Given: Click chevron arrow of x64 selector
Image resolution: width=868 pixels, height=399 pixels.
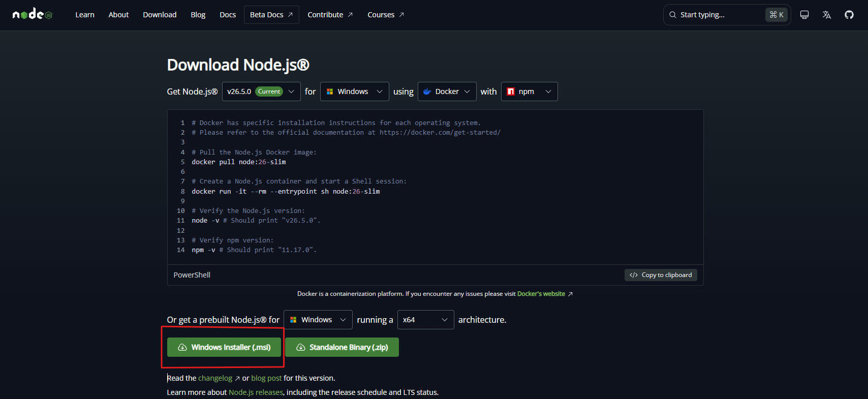Looking at the screenshot, I should point(445,320).
